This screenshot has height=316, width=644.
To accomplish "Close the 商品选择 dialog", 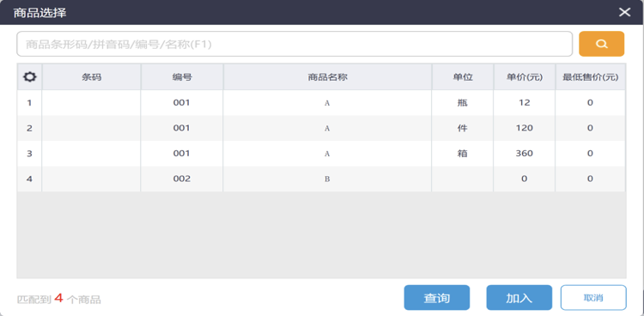I will click(625, 12).
